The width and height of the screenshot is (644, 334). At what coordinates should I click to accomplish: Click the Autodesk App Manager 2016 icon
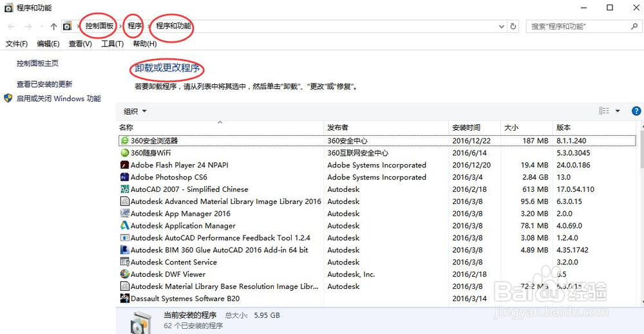tap(125, 214)
